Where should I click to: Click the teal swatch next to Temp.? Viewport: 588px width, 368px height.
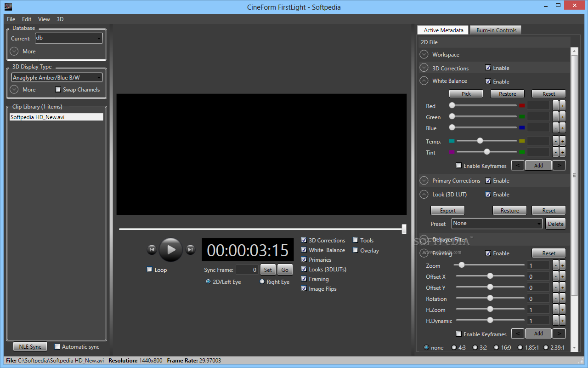(x=452, y=141)
